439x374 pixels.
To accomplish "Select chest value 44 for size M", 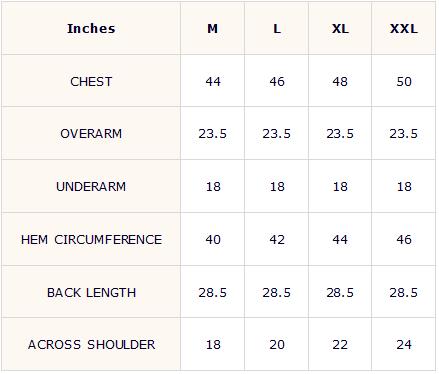I will [213, 82].
